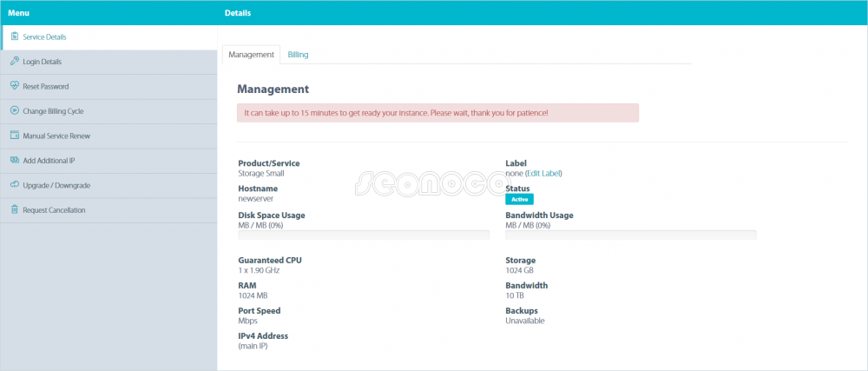Open the Edit Label link
Image resolution: width=868 pixels, height=371 pixels.
click(x=543, y=173)
